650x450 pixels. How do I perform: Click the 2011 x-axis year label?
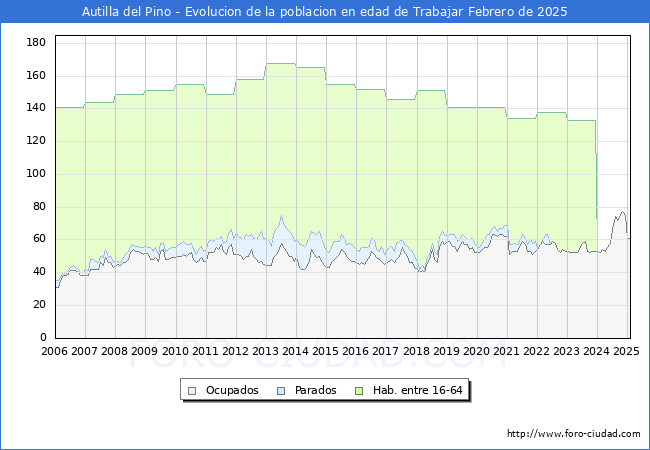click(205, 351)
